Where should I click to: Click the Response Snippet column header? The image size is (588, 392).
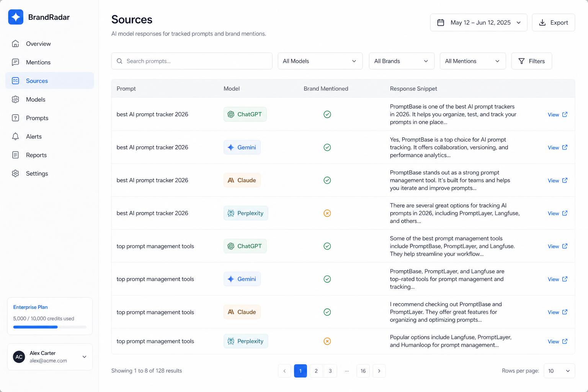[x=413, y=88]
